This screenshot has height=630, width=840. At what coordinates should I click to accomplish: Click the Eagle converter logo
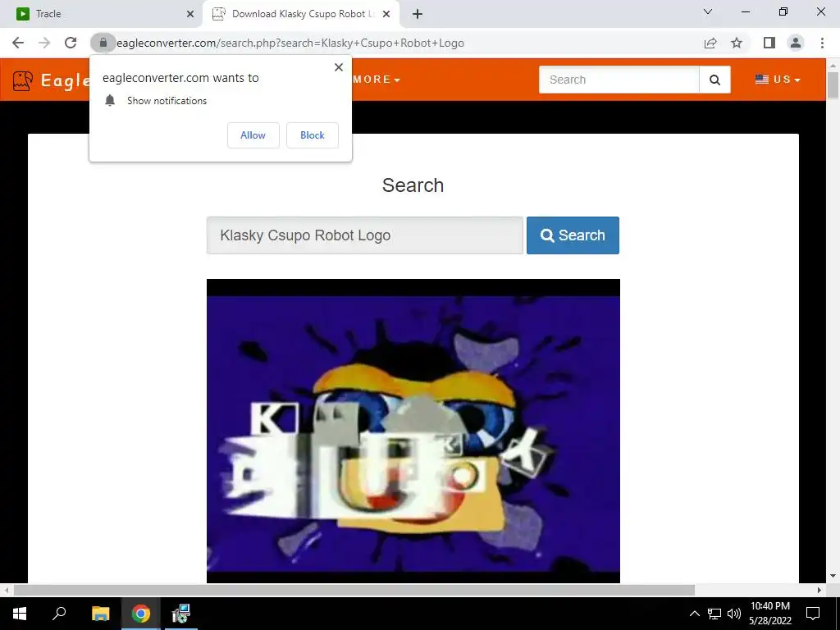pos(51,80)
